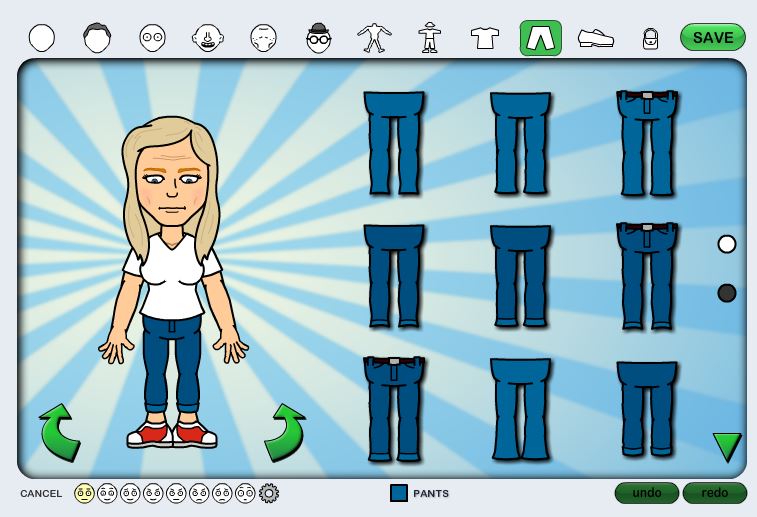Screen dimensions: 757x517
Task: Open the blue PANTS color swatch
Action: [x=399, y=493]
